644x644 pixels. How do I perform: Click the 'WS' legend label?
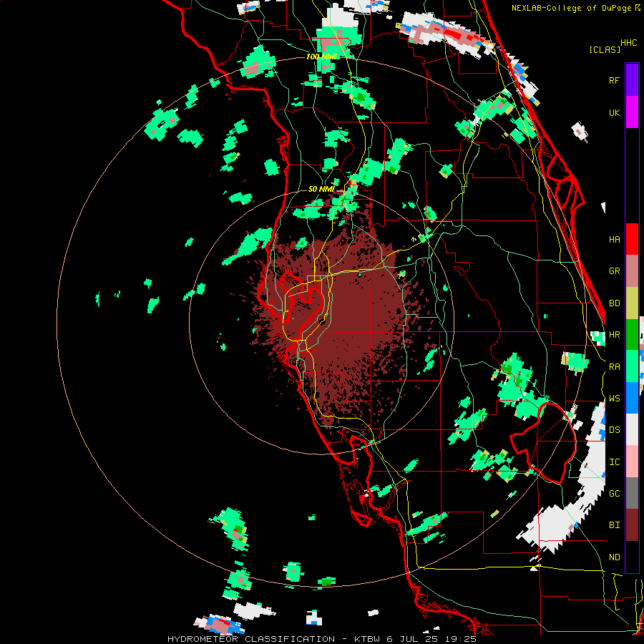click(614, 398)
